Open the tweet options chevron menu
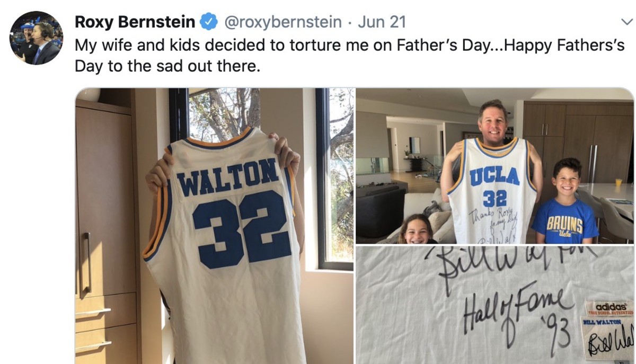636x364 pixels. (x=625, y=22)
